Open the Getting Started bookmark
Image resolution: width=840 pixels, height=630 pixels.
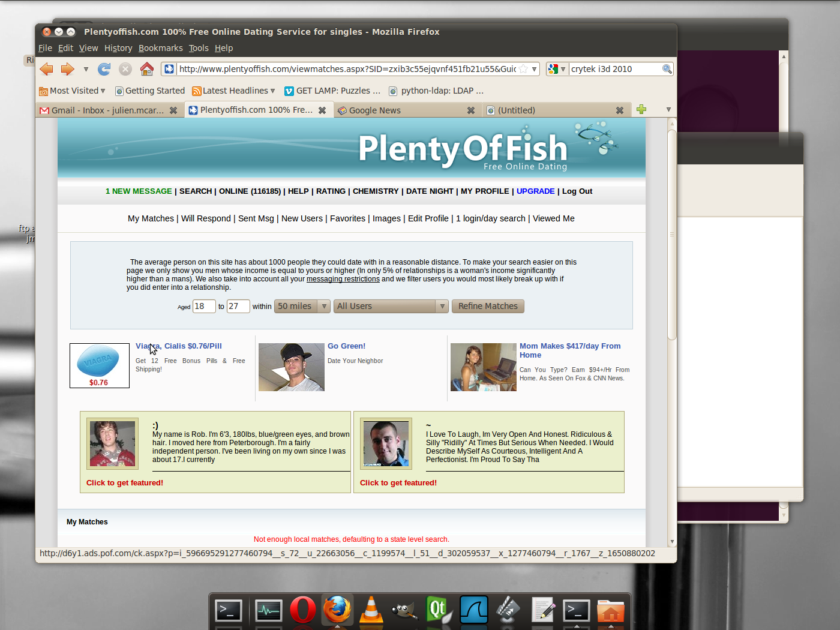[150, 91]
